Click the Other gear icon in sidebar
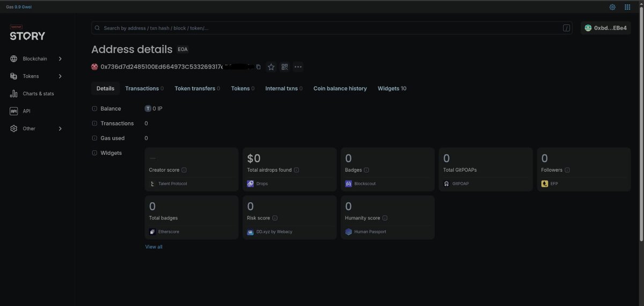The width and height of the screenshot is (644, 306). [x=14, y=129]
